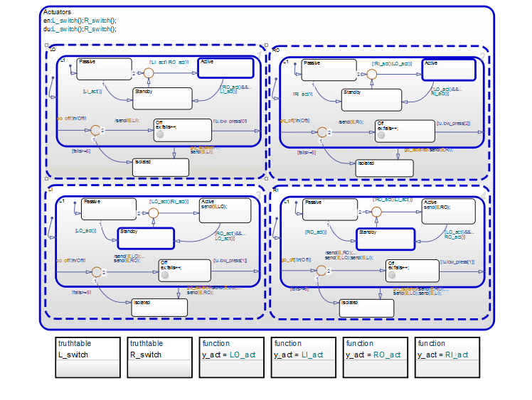Select the Standby state inside LO
The image size is (532, 400).
coord(163,99)
